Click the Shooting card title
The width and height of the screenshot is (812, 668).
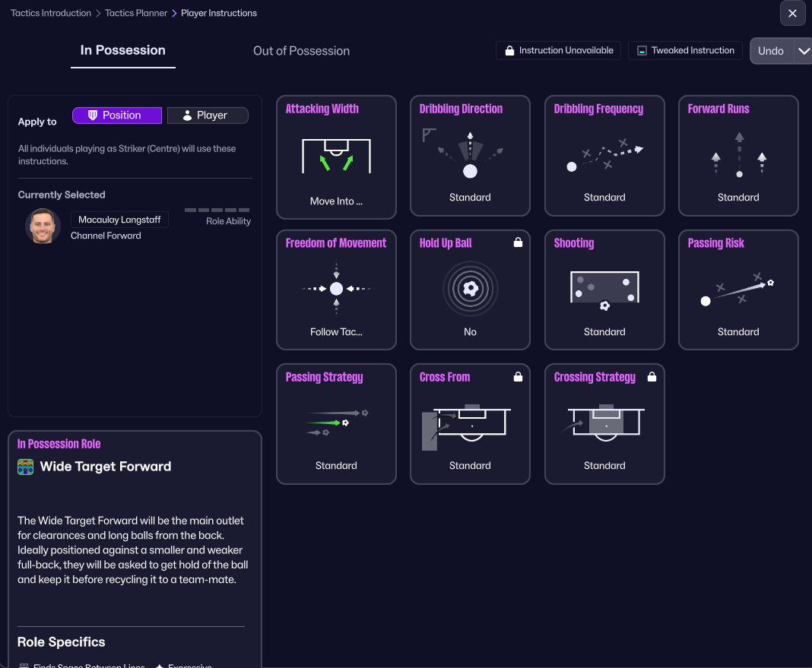pyautogui.click(x=574, y=242)
